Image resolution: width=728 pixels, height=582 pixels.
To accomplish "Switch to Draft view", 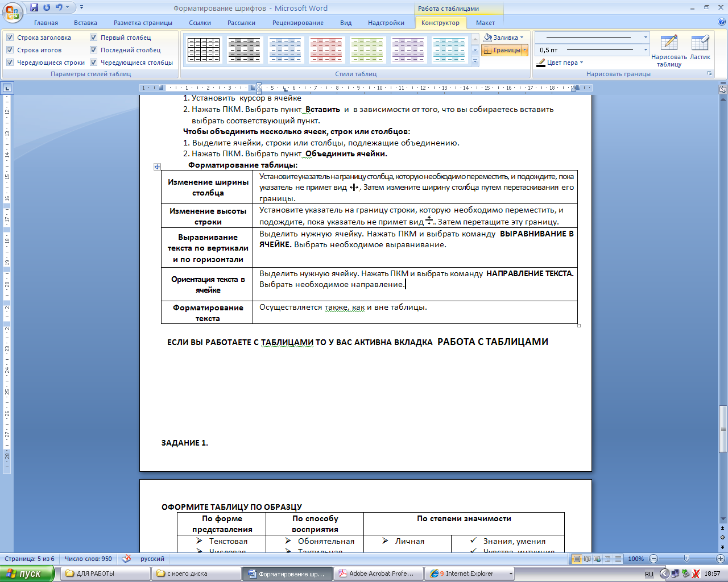I will (x=618, y=559).
